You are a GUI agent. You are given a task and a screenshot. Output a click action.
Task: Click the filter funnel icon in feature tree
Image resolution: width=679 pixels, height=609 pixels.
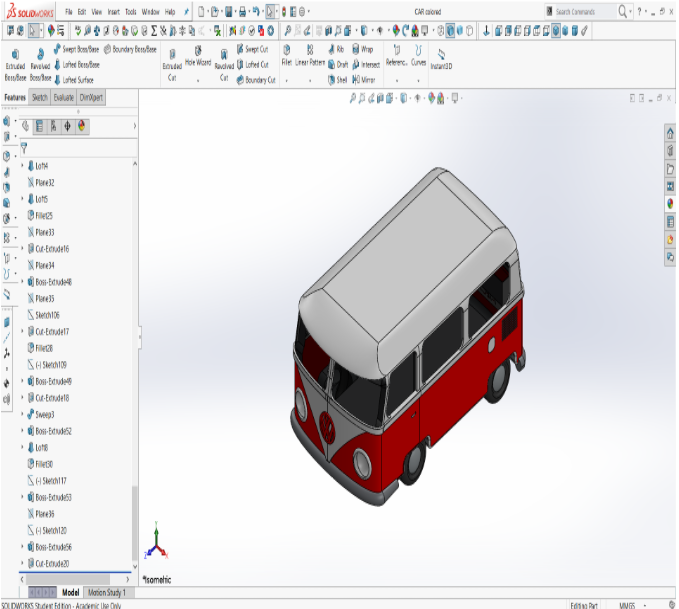tap(24, 148)
